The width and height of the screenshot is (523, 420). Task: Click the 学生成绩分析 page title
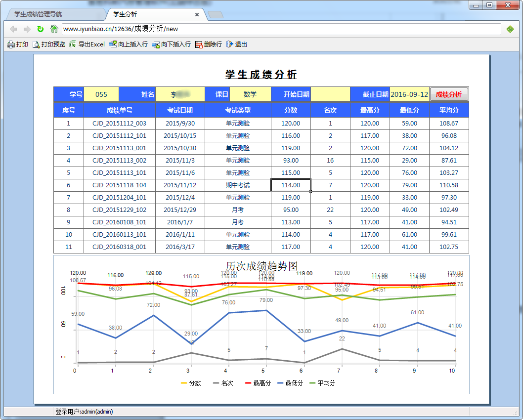261,74
